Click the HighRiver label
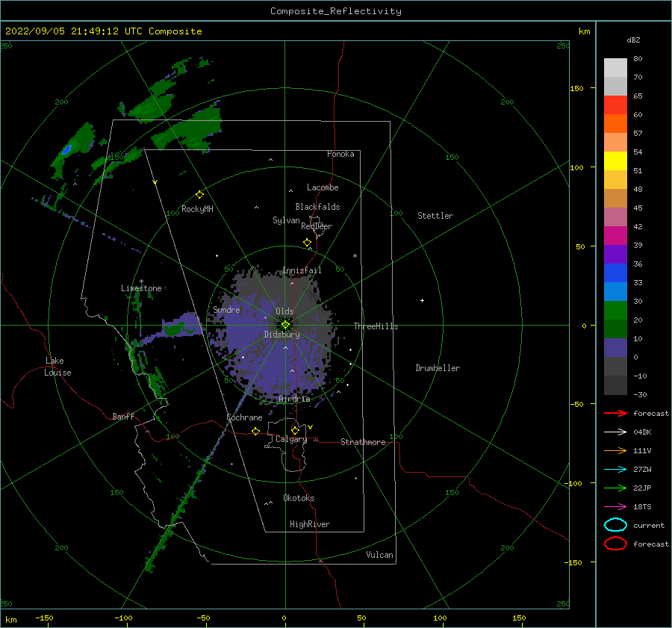This screenshot has width=672, height=628. pos(310,524)
